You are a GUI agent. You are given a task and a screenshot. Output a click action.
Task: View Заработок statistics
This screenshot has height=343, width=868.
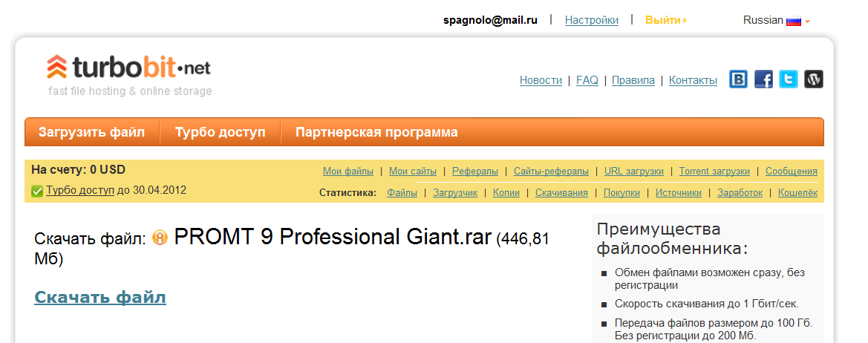740,193
